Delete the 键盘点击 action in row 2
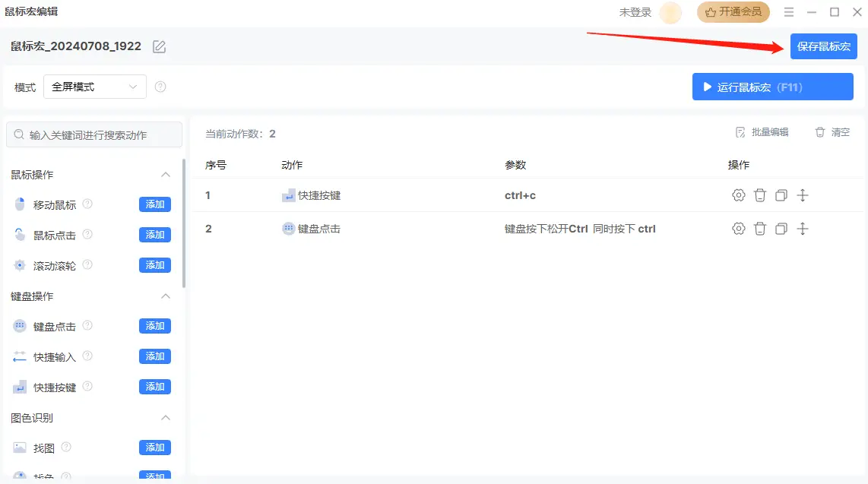This screenshot has width=868, height=484. click(759, 229)
